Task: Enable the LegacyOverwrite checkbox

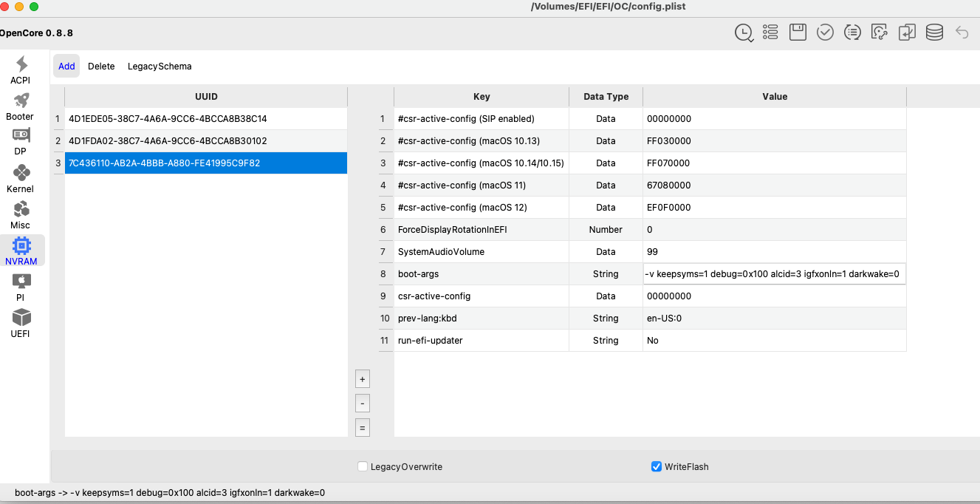Action: coord(363,466)
